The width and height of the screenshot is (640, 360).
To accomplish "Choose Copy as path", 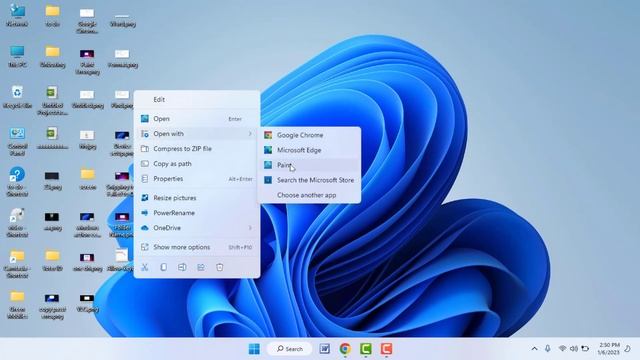I will point(197,164).
